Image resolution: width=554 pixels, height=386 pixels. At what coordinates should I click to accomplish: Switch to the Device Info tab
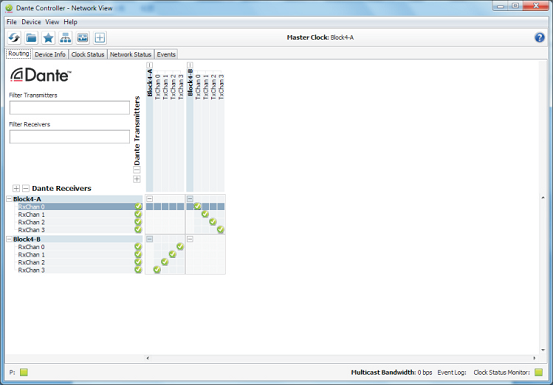tap(50, 54)
